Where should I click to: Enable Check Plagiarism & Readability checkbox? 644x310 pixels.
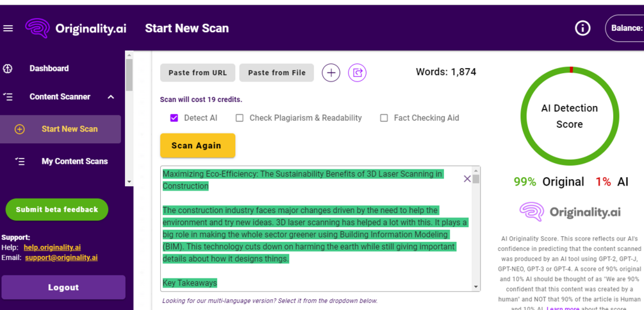[x=240, y=118]
